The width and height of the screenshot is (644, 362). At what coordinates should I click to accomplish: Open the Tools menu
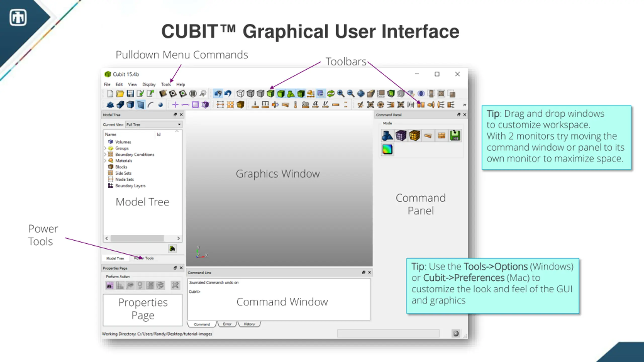coord(166,84)
